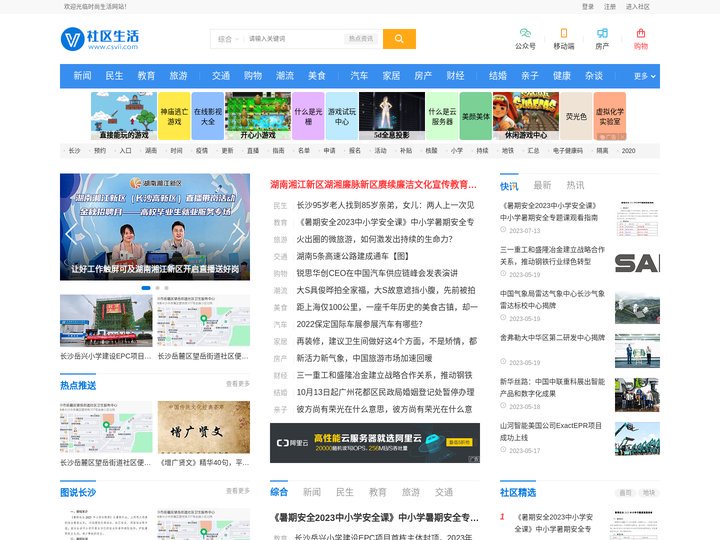
Task: Open the 移动端 mobile icon
Action: click(x=563, y=33)
